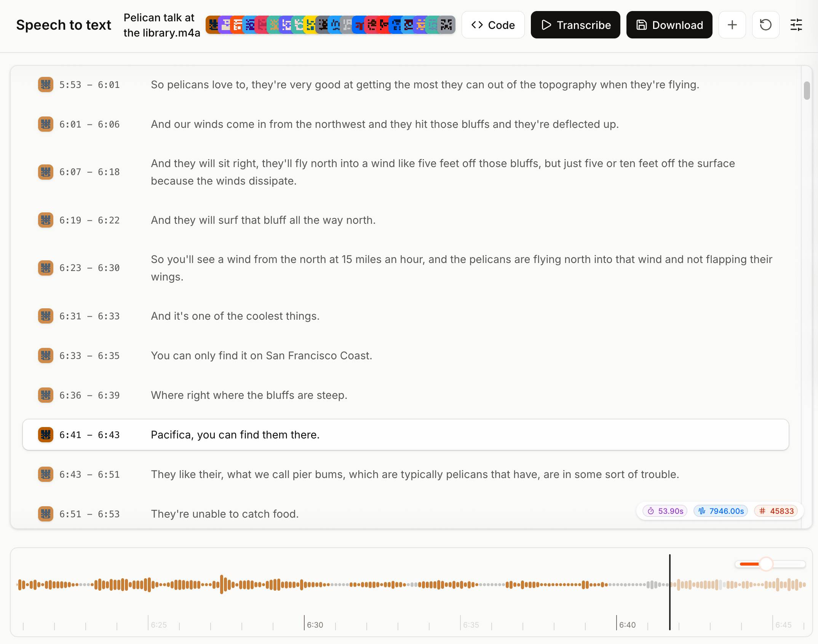The width and height of the screenshot is (818, 644).
Task: Click the QR icon on the 6:33 segment
Action: [45, 355]
